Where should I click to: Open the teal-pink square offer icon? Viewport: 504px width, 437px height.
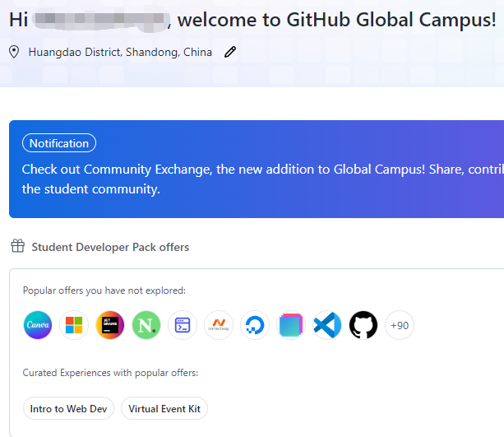(x=291, y=325)
